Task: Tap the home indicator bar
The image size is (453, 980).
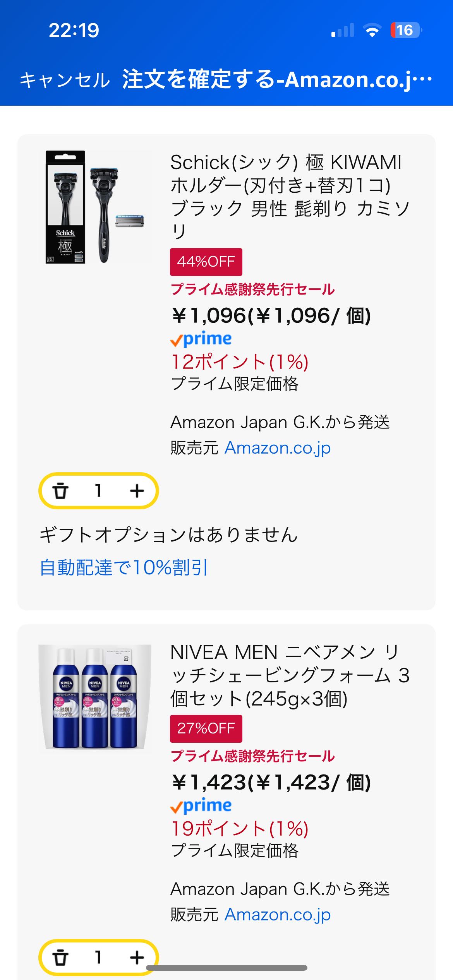Action: [226, 968]
